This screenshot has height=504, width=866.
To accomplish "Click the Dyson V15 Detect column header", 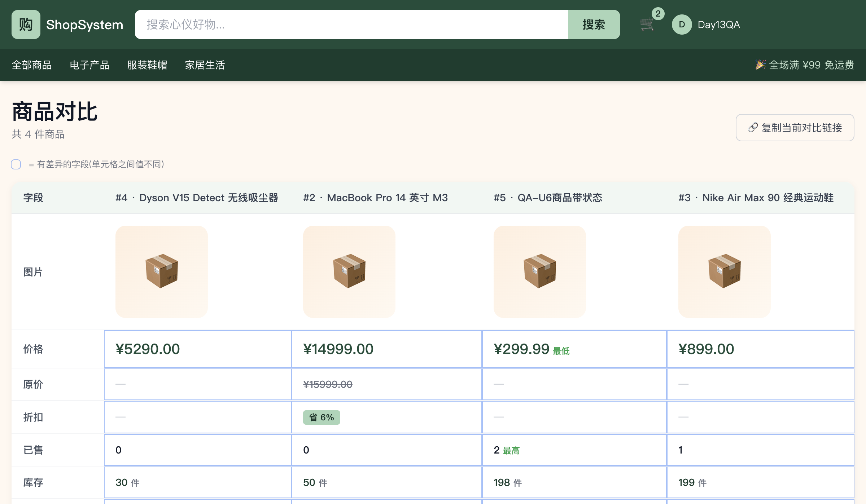I will [197, 198].
